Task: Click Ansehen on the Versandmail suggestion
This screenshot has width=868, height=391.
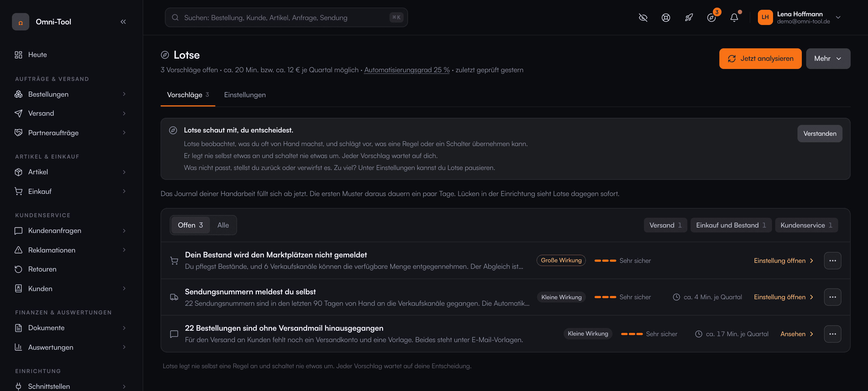Action: click(797, 334)
